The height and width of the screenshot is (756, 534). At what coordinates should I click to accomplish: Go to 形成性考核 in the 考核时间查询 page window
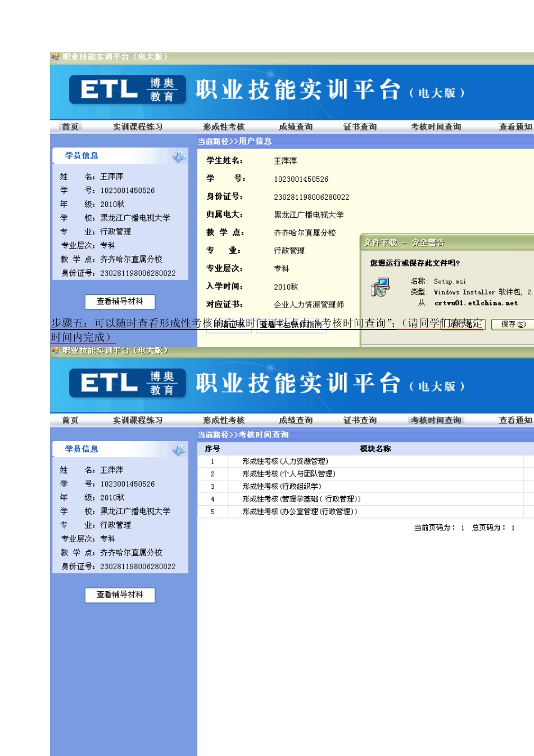coord(224,420)
